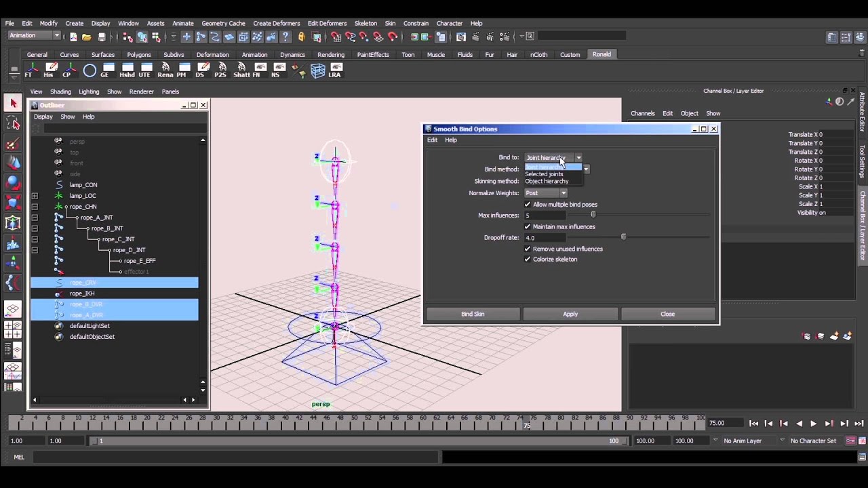
Task: Choose Object hierarchy from dropdown list
Action: 547,181
